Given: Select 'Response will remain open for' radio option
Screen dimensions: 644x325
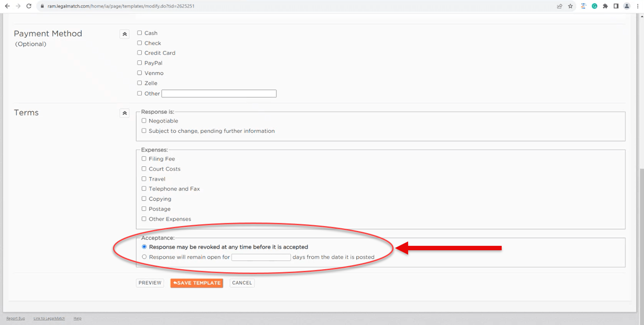Looking at the screenshot, I should [x=144, y=257].
